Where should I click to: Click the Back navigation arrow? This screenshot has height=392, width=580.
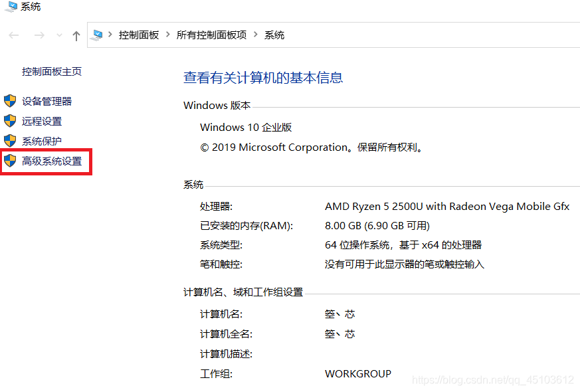pyautogui.click(x=14, y=35)
